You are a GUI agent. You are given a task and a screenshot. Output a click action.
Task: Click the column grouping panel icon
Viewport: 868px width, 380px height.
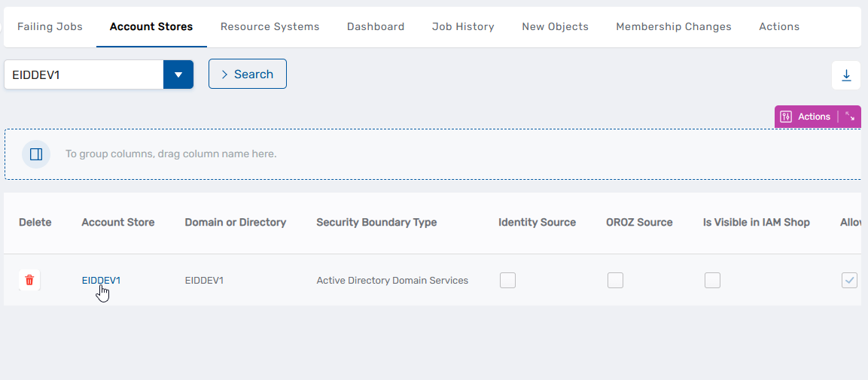[x=36, y=154]
